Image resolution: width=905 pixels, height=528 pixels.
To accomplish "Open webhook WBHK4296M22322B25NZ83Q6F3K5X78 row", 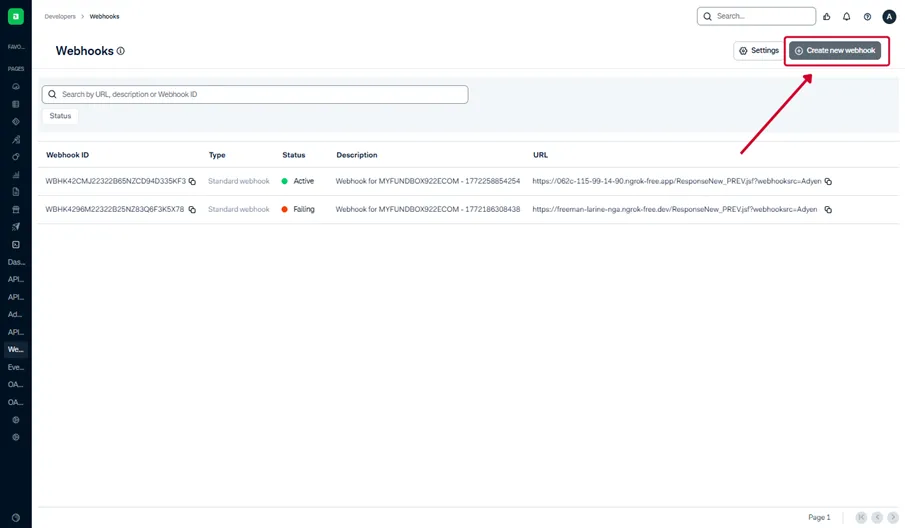I will coord(469,209).
